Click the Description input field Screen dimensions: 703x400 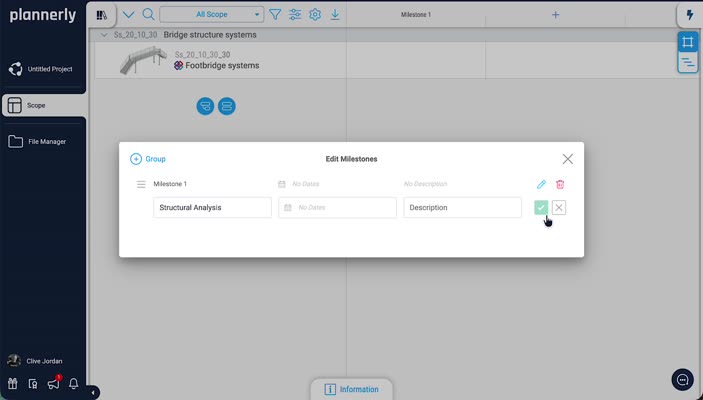coord(462,208)
